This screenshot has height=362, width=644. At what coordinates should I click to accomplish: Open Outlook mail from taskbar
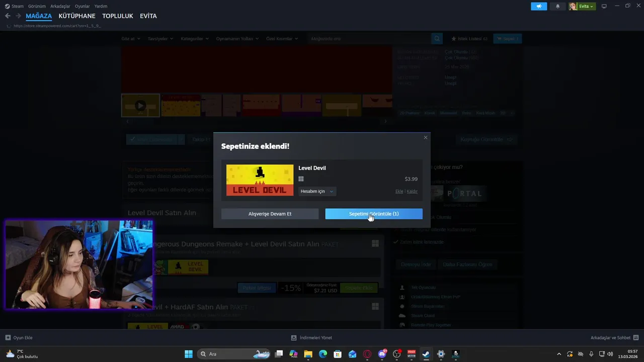[x=353, y=354]
